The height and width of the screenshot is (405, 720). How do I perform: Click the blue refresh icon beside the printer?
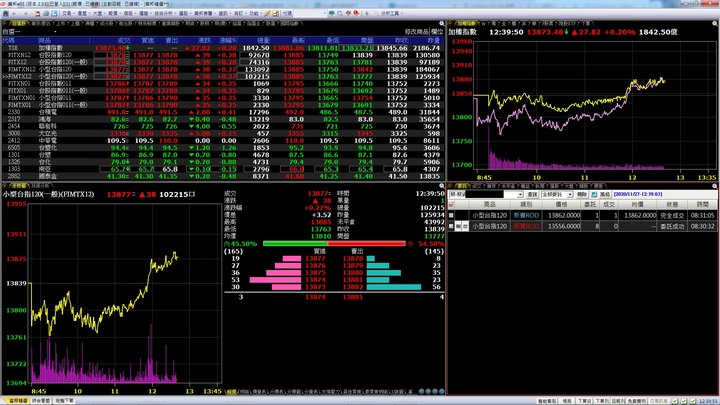coord(54,13)
